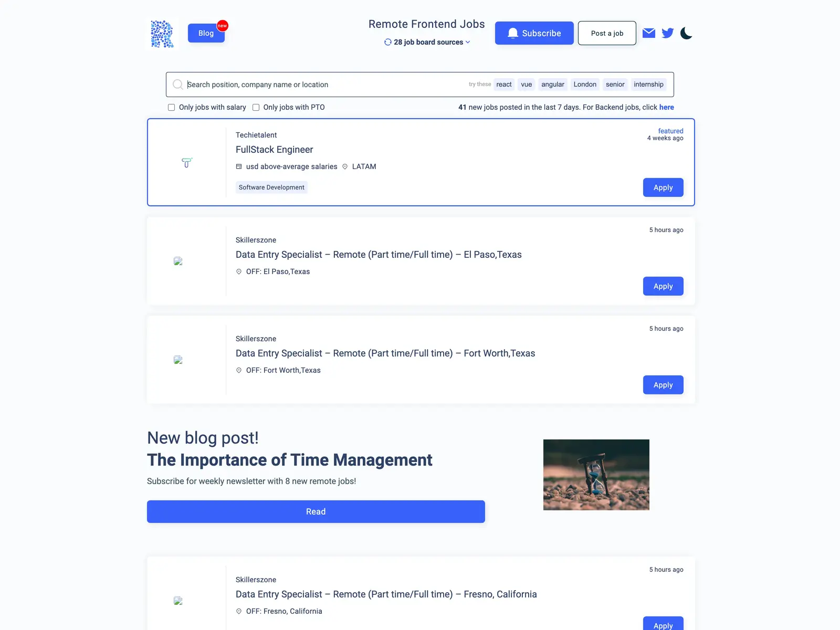Click the refresh icon beside job board sources
The height and width of the screenshot is (630, 840).
(x=388, y=42)
